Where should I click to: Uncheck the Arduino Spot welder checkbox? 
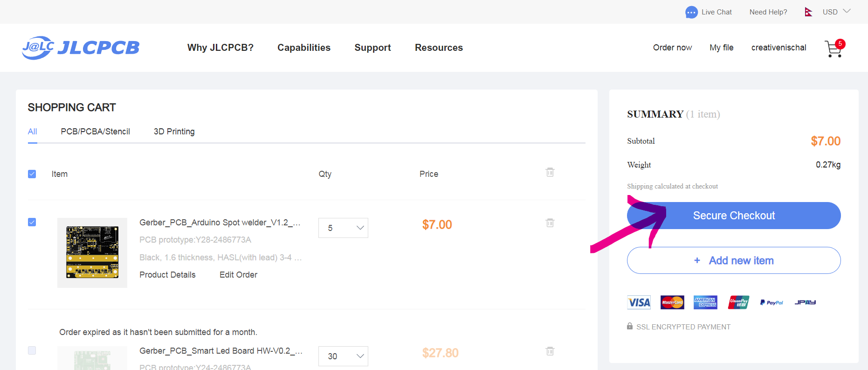pyautogui.click(x=32, y=222)
